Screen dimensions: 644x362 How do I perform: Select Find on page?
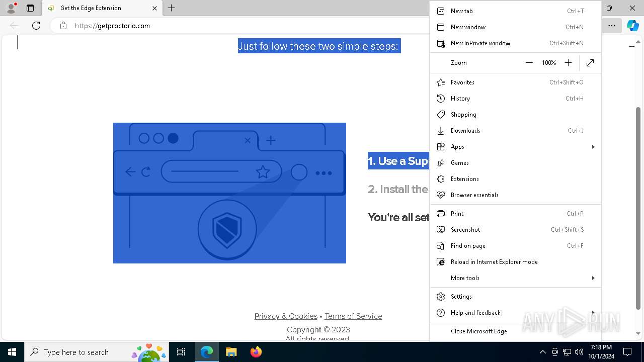point(515,246)
